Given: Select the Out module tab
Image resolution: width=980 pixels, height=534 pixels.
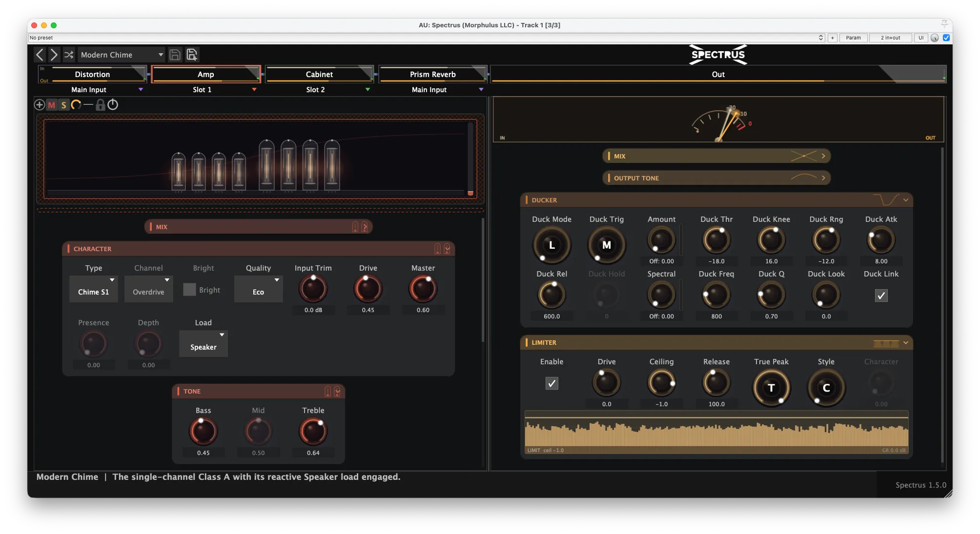Looking at the screenshot, I should 718,74.
